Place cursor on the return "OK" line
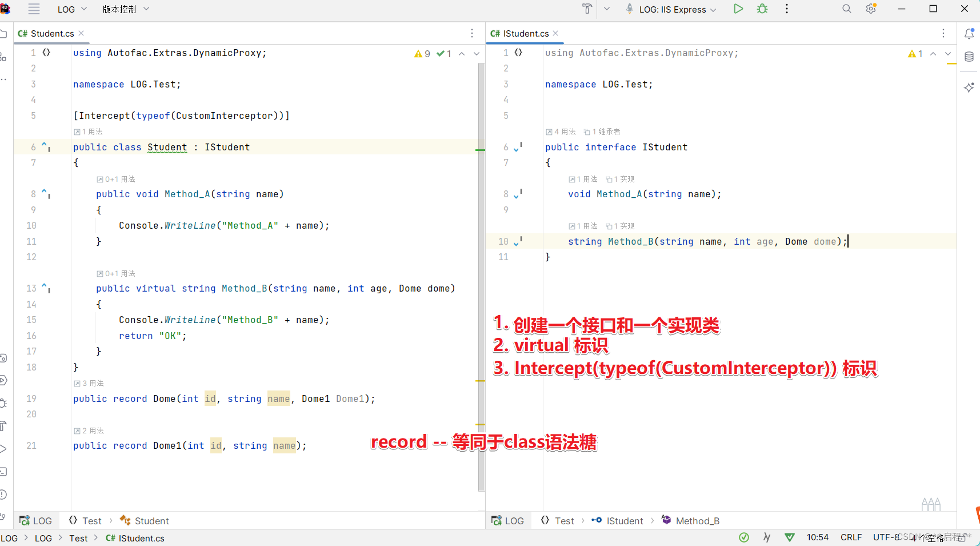Screen dimensions: 980x546 pyautogui.click(x=153, y=336)
